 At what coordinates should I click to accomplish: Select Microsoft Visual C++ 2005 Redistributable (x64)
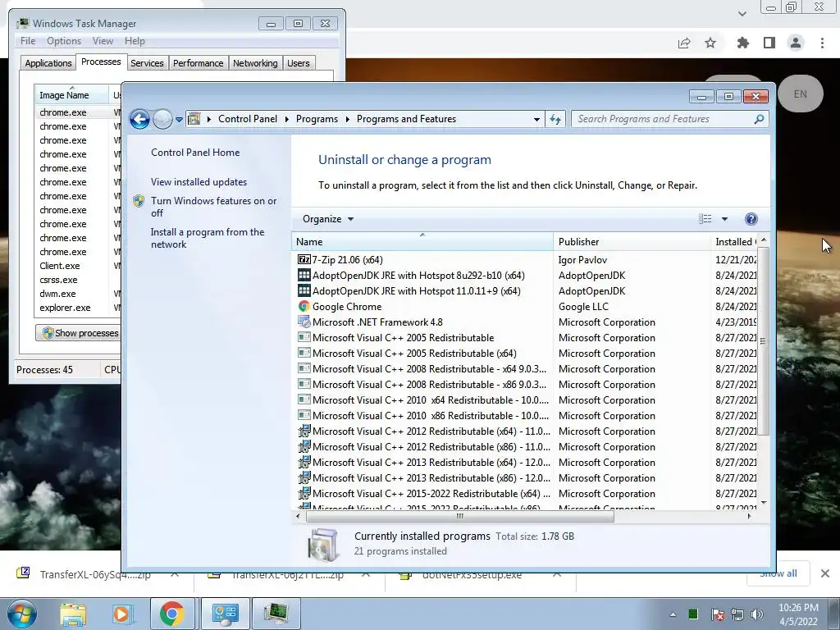[414, 353]
